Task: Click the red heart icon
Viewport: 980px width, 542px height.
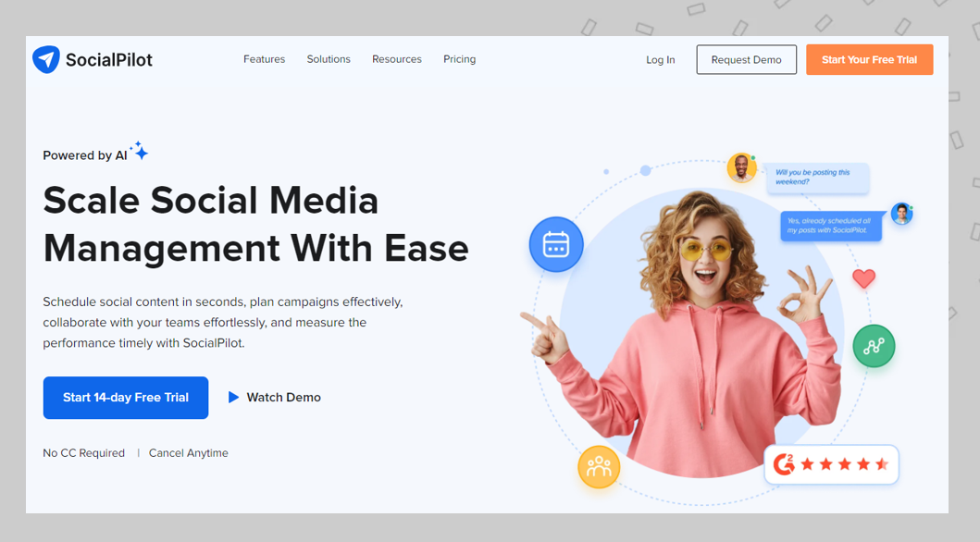Action: [863, 277]
